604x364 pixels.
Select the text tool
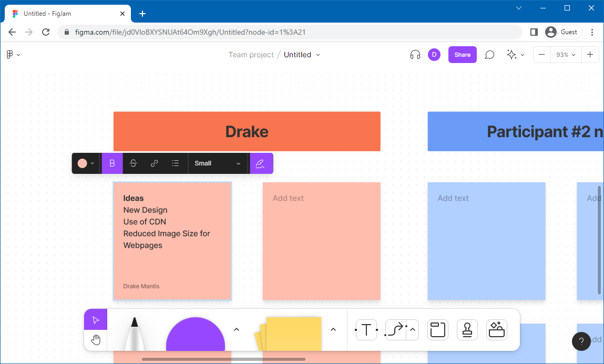366,330
